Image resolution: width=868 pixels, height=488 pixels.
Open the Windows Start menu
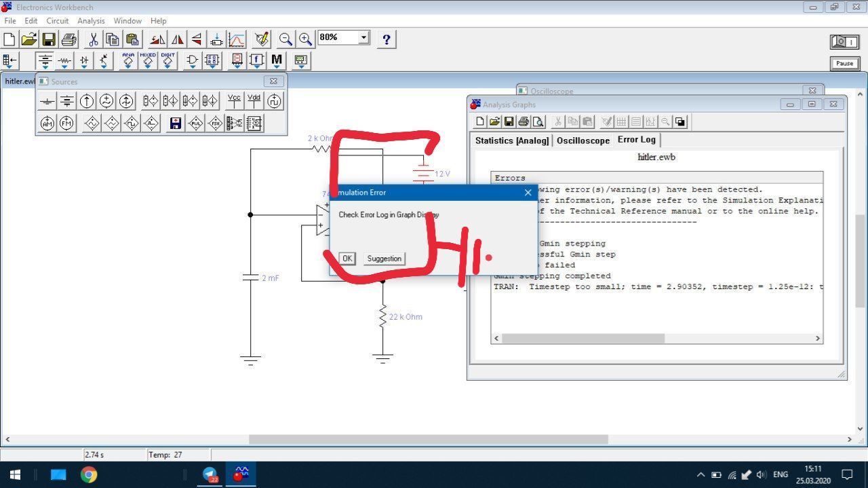click(x=15, y=474)
